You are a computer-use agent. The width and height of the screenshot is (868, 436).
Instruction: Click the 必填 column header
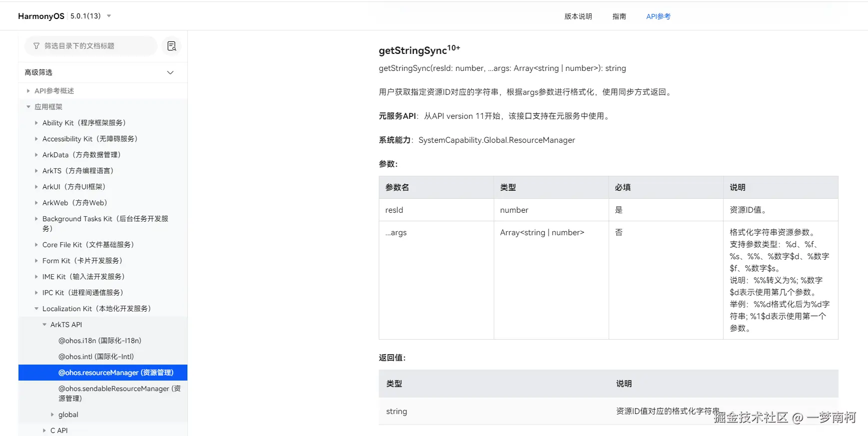tap(666, 187)
